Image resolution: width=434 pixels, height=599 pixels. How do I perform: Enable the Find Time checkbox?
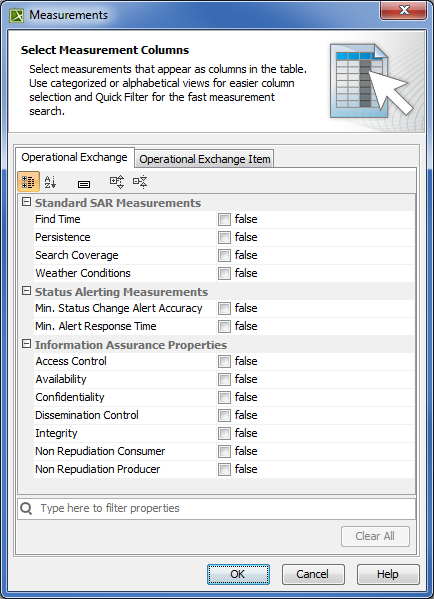(x=224, y=219)
